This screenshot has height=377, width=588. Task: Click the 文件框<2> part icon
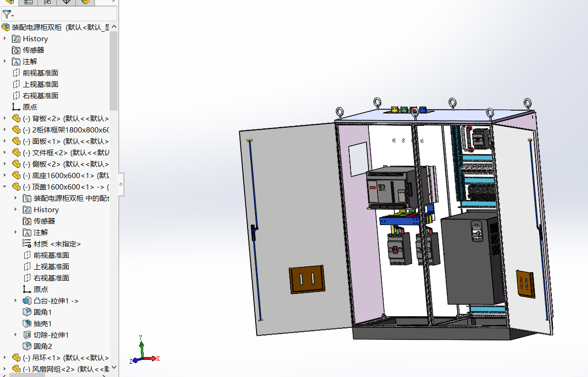click(17, 152)
